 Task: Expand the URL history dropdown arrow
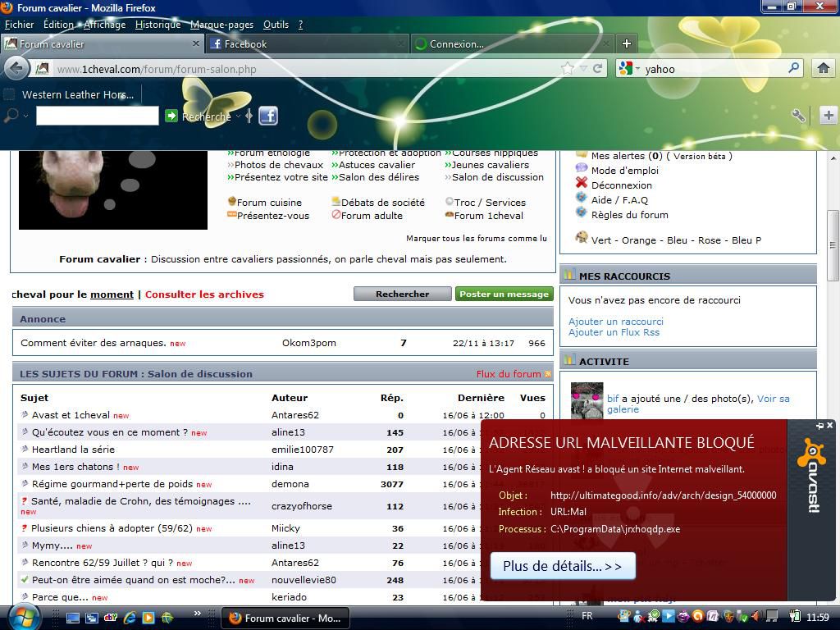(x=582, y=69)
